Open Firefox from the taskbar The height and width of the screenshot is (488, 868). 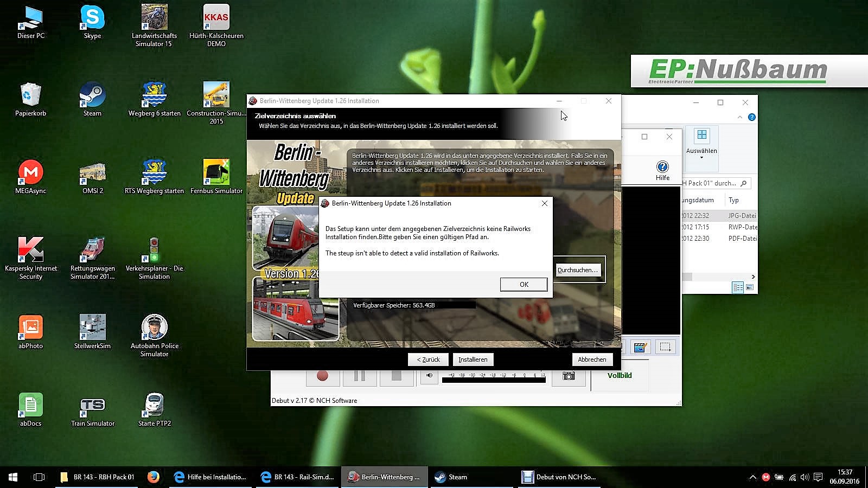pyautogui.click(x=154, y=477)
